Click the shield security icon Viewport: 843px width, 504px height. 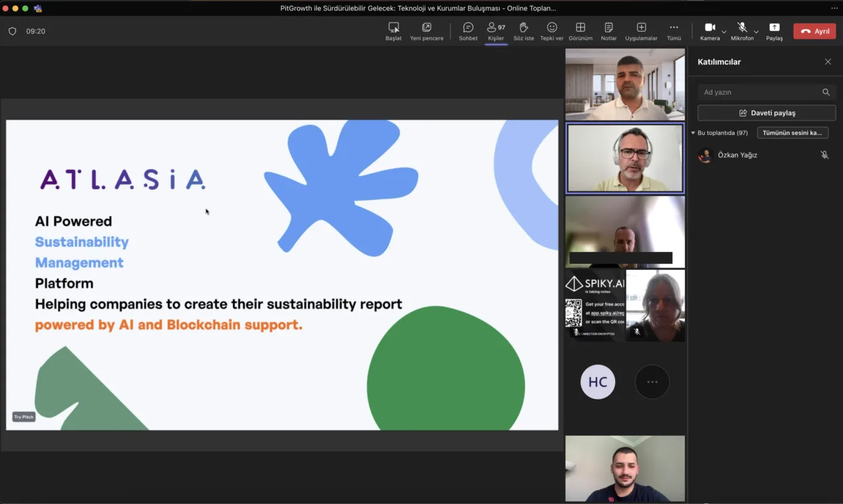pos(13,31)
